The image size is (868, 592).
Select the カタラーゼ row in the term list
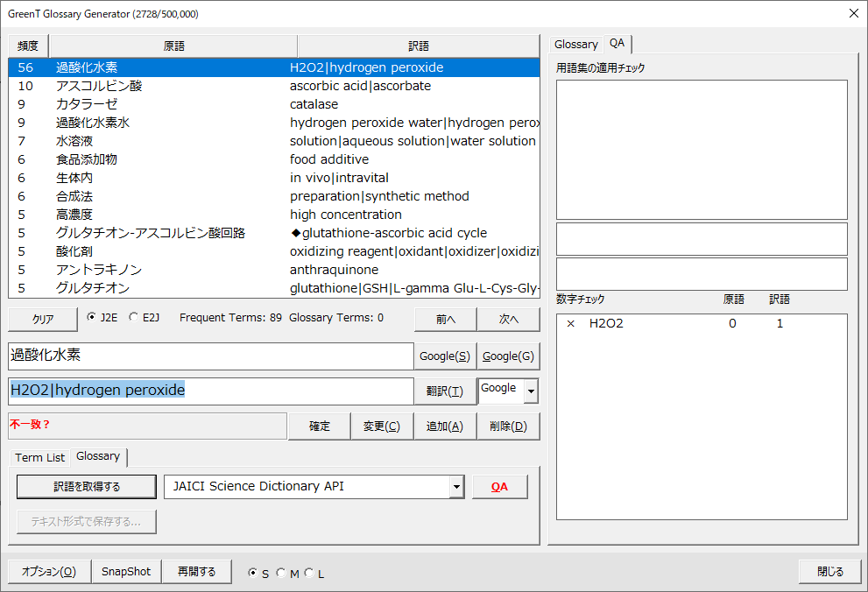point(88,104)
